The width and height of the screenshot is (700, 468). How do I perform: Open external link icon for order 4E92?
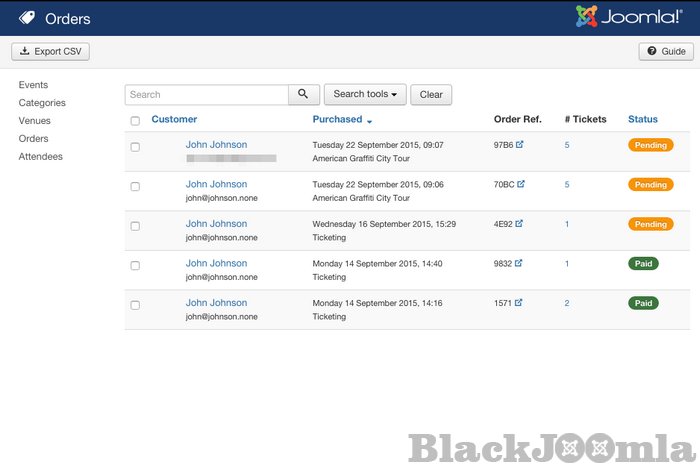[x=520, y=224]
